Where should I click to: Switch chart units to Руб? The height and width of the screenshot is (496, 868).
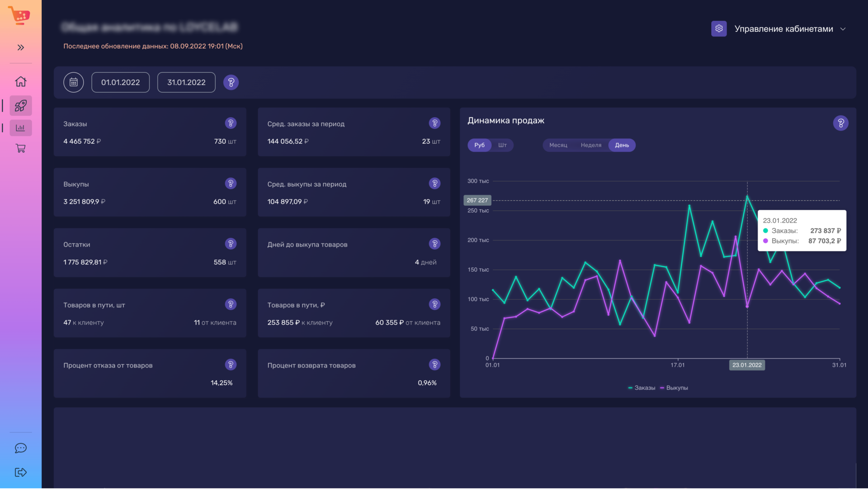[479, 145]
